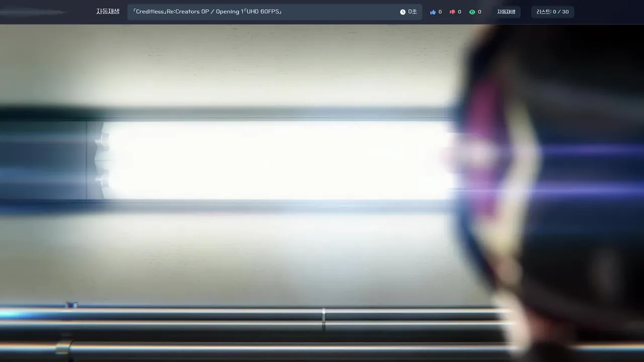
Task: Click the video title Re:Creators OP text
Action: coord(207,12)
